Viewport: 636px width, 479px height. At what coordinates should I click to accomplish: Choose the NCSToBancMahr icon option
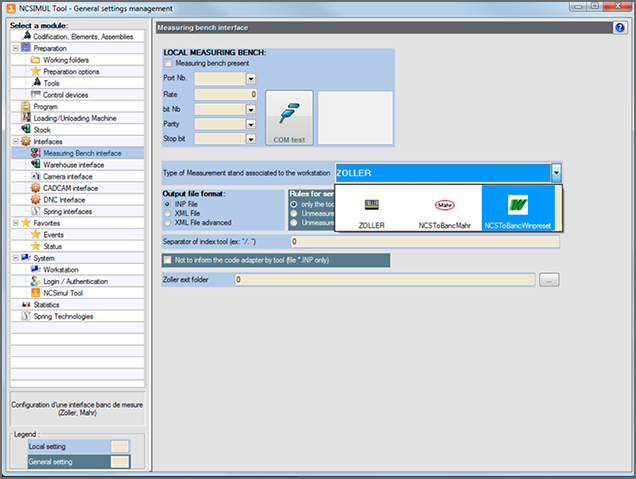click(x=445, y=206)
